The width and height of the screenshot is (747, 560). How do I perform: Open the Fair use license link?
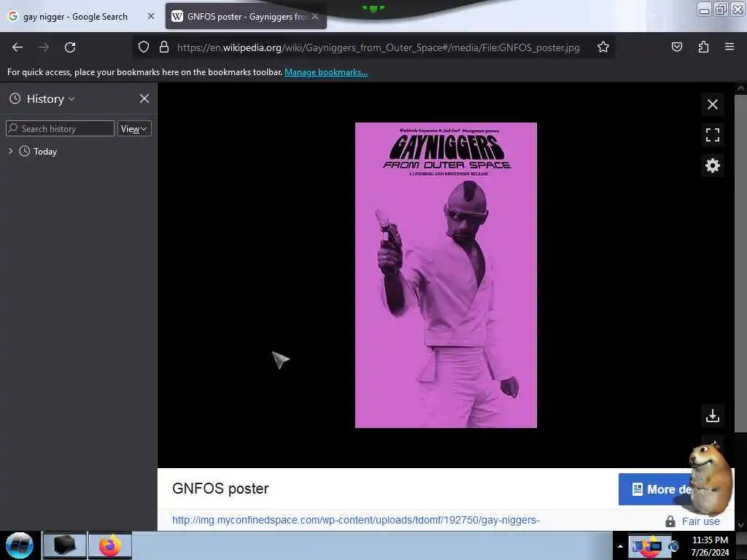(x=700, y=521)
